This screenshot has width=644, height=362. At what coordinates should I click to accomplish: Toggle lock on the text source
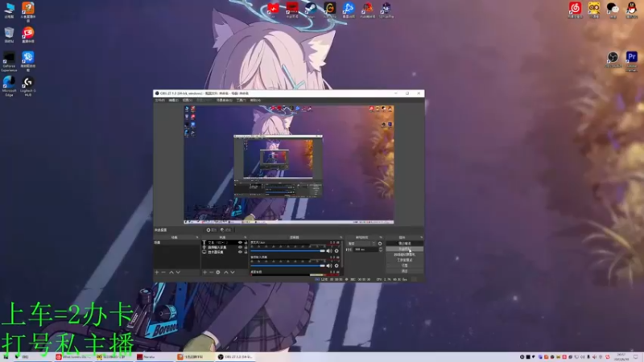click(x=246, y=243)
